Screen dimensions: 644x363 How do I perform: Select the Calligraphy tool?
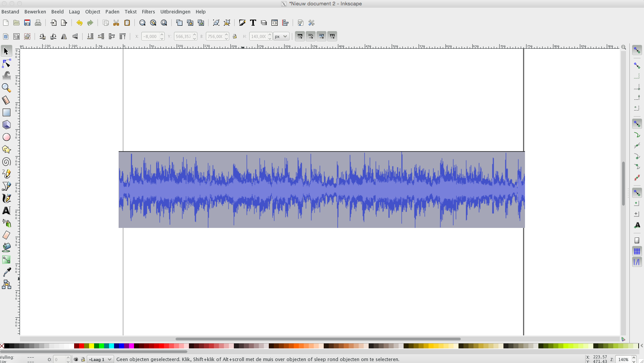(6, 198)
